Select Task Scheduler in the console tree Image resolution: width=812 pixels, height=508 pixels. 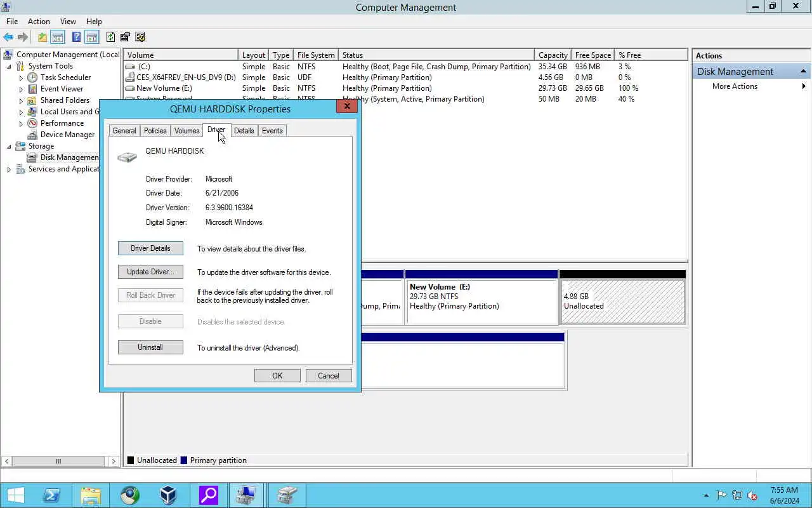65,77
